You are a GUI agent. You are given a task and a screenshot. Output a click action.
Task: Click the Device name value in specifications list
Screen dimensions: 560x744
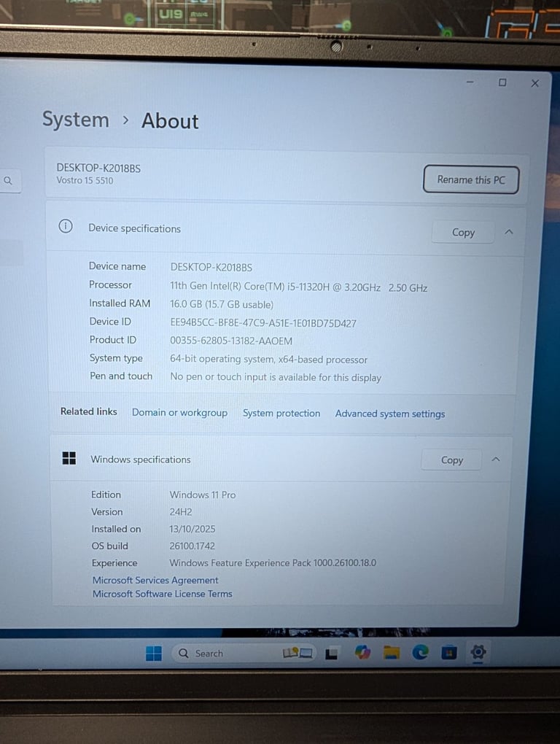click(211, 267)
